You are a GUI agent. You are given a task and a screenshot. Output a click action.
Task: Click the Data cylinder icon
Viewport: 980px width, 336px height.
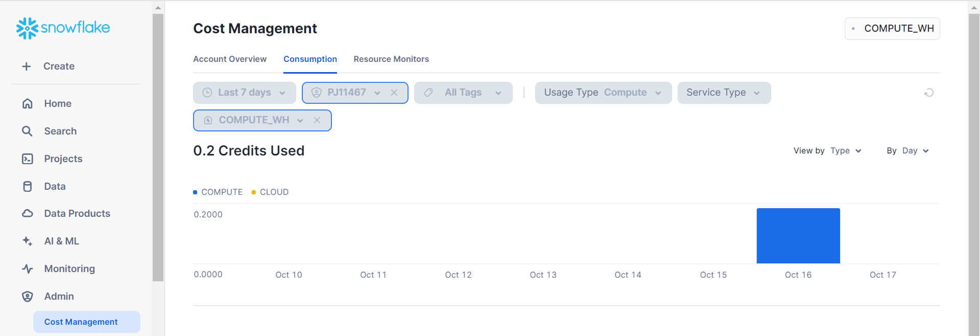click(x=28, y=186)
